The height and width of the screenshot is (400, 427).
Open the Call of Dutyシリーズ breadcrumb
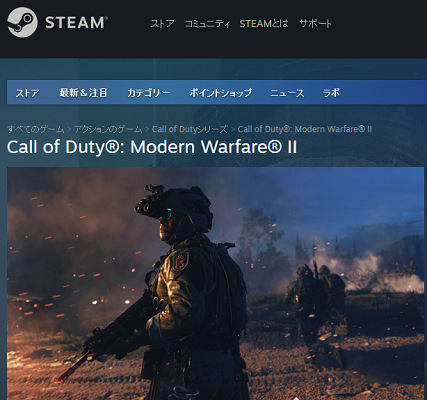tap(190, 129)
